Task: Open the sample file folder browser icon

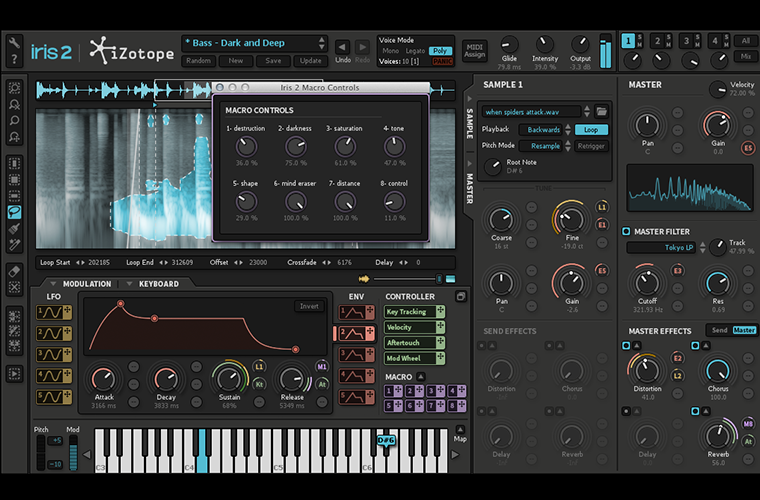Action: tap(602, 111)
